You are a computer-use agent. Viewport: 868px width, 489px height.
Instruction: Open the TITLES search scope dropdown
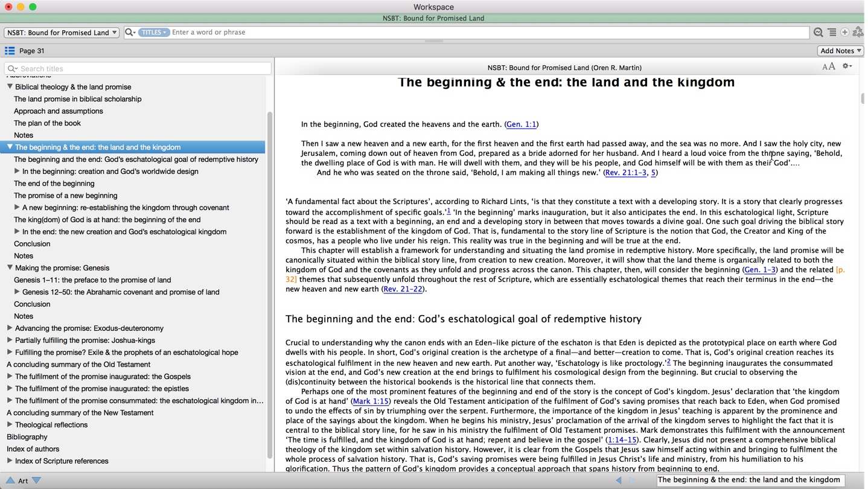pos(153,33)
